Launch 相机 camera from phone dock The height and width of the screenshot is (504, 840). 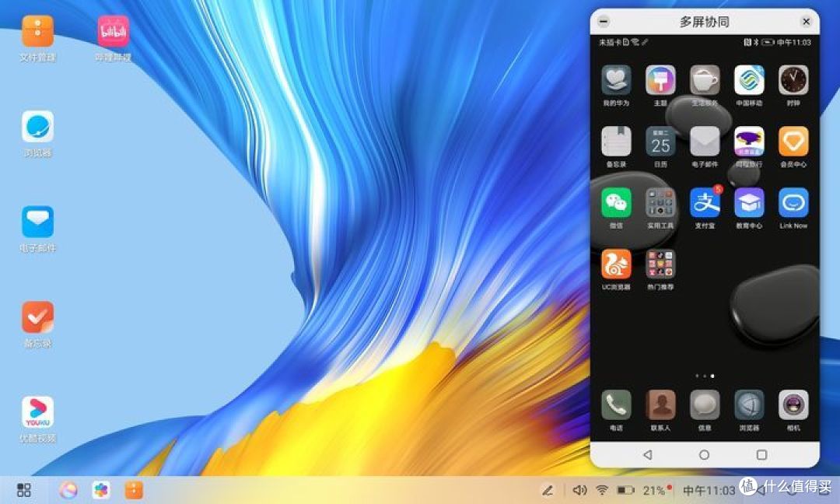(793, 405)
